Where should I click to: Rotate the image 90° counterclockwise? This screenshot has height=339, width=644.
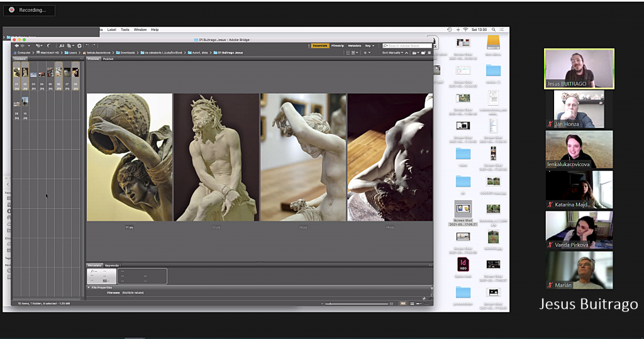click(x=87, y=46)
